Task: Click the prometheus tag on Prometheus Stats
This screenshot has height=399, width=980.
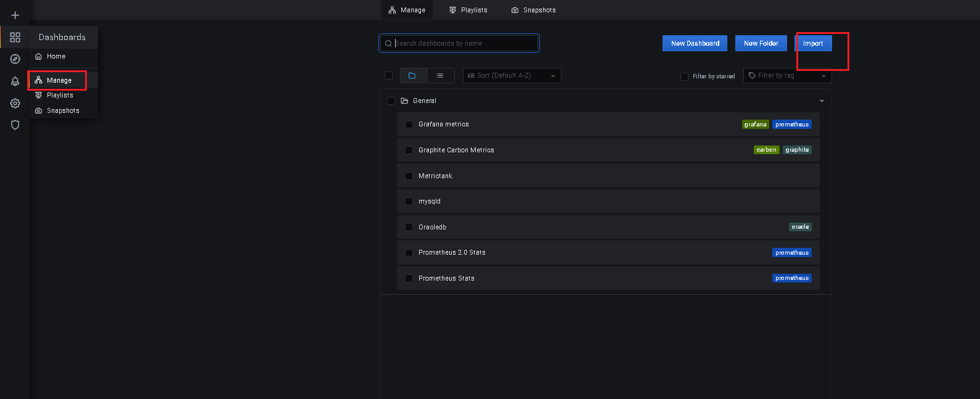Action: point(791,278)
